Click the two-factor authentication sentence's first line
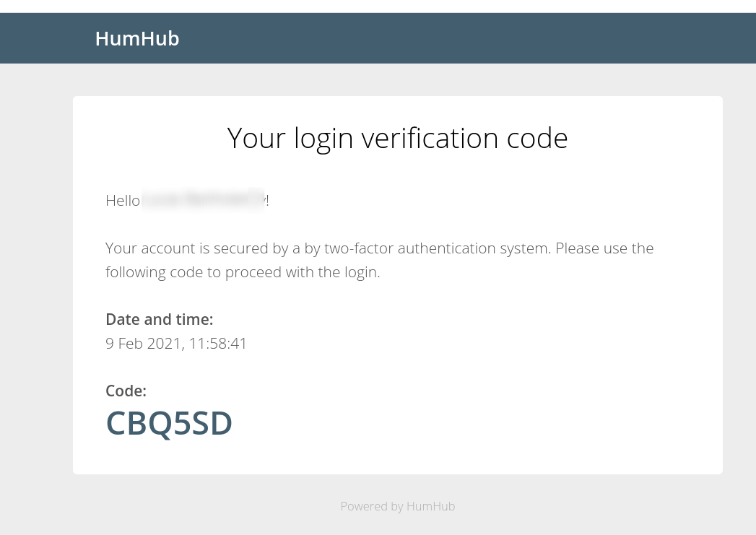The width and height of the screenshot is (756, 535). (x=380, y=248)
